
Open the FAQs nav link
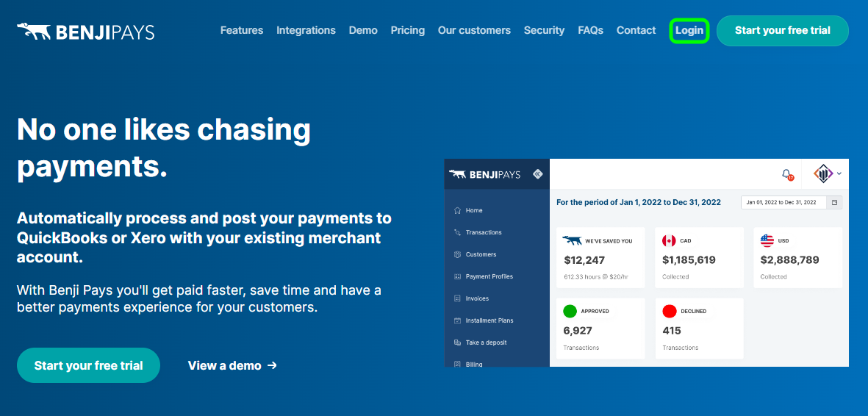[x=591, y=30]
